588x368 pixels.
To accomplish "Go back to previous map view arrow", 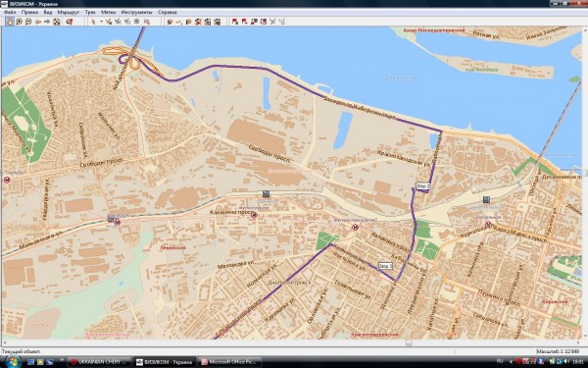I will (37, 22).
